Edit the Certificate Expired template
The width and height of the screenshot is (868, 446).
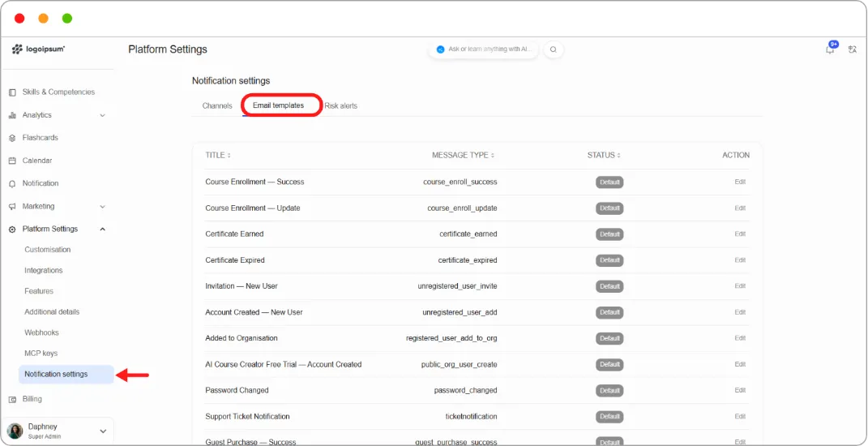tap(740, 259)
